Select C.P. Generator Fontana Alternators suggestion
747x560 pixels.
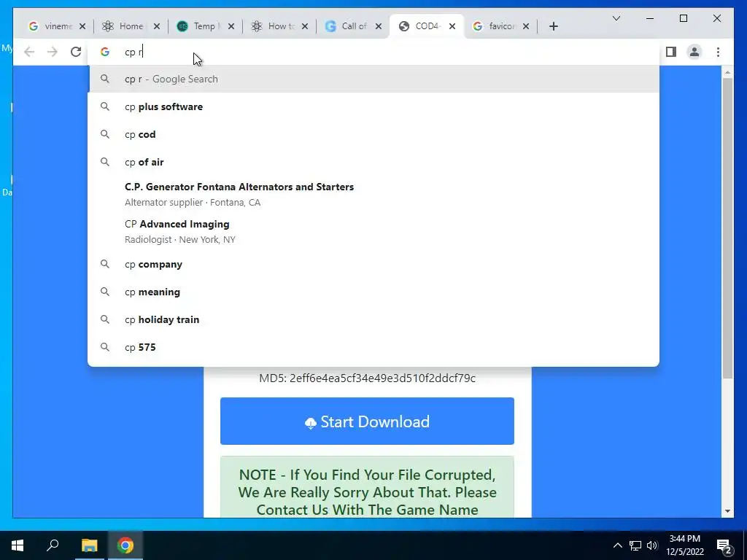[374, 194]
